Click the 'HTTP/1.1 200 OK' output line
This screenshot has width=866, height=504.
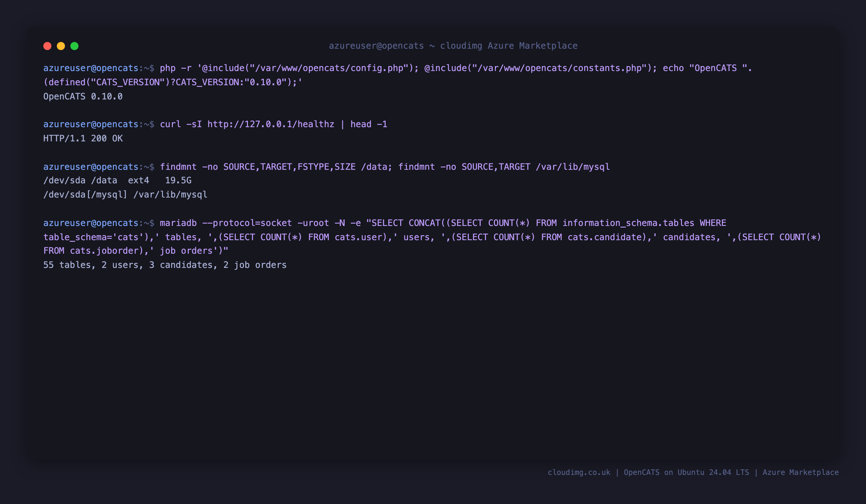click(x=83, y=138)
